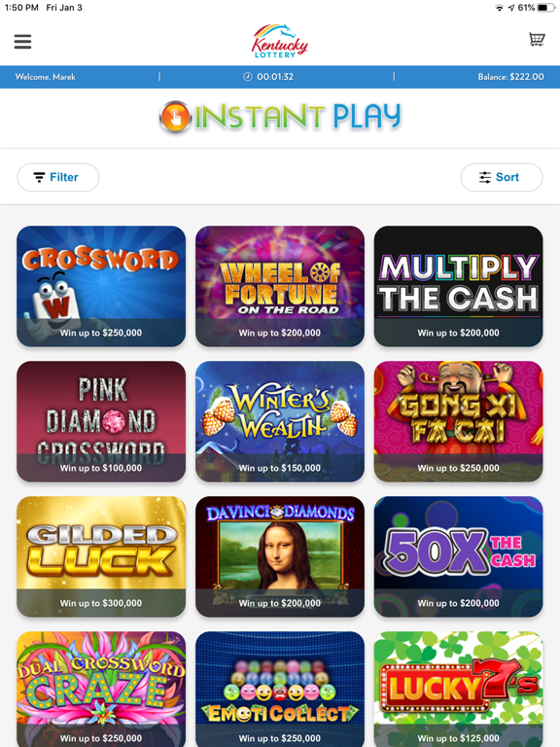Tap the orange Instant Play hand icon
This screenshot has width=560, height=747.
point(175,117)
